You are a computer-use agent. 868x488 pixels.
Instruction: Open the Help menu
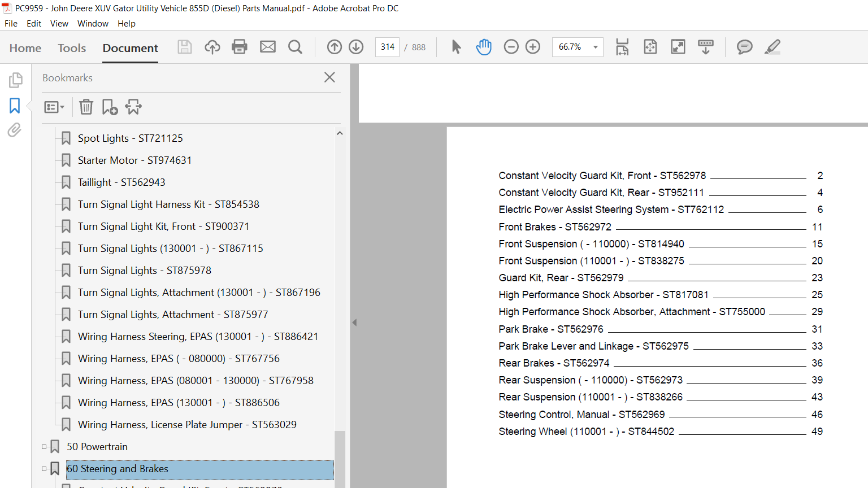pyautogui.click(x=127, y=24)
